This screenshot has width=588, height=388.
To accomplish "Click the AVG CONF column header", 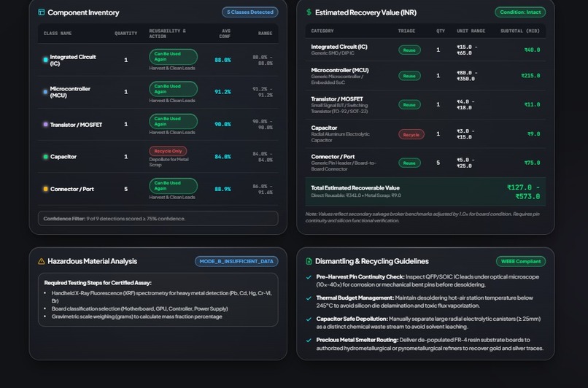I will pos(225,34).
